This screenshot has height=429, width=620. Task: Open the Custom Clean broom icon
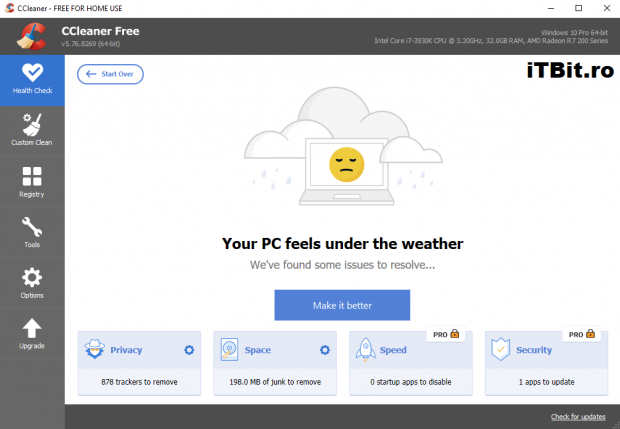pos(32,126)
